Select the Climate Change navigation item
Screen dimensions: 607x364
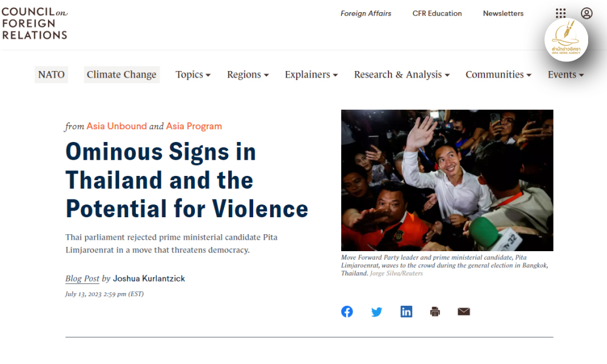(121, 75)
